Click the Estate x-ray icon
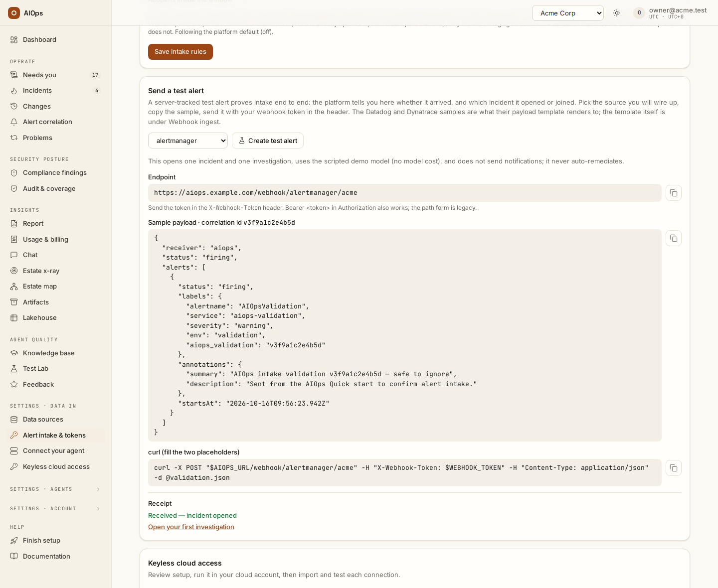The height and width of the screenshot is (588, 718). click(x=14, y=271)
